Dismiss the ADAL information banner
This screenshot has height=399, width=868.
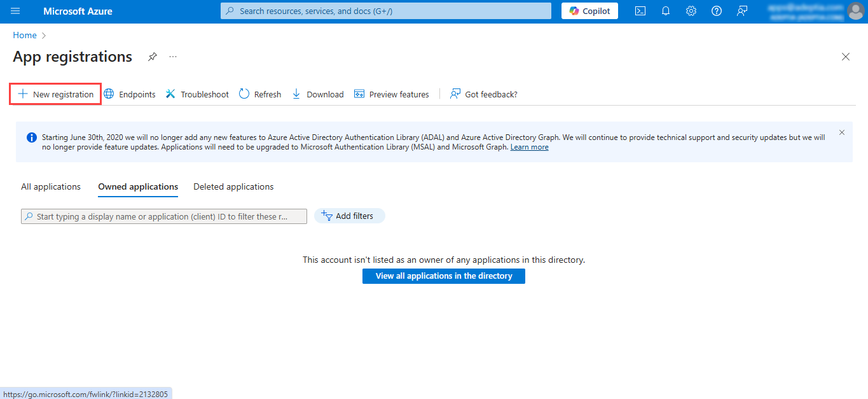[x=842, y=132]
